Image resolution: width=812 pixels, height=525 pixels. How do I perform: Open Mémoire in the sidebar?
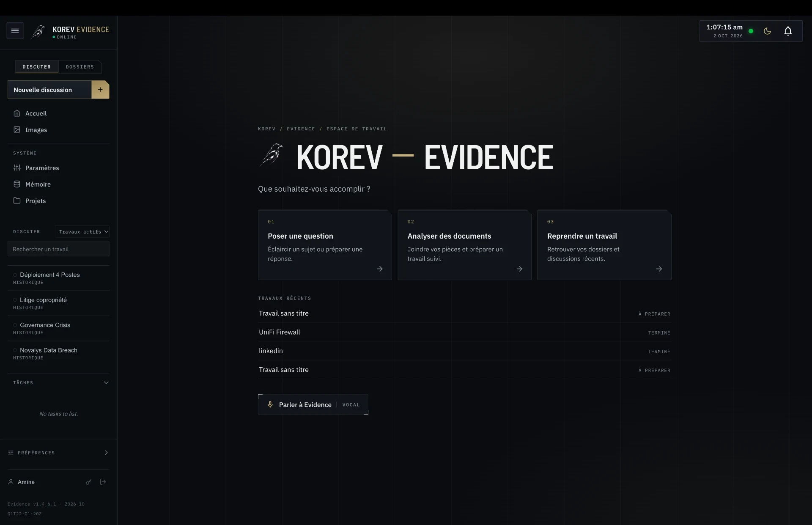click(58, 184)
